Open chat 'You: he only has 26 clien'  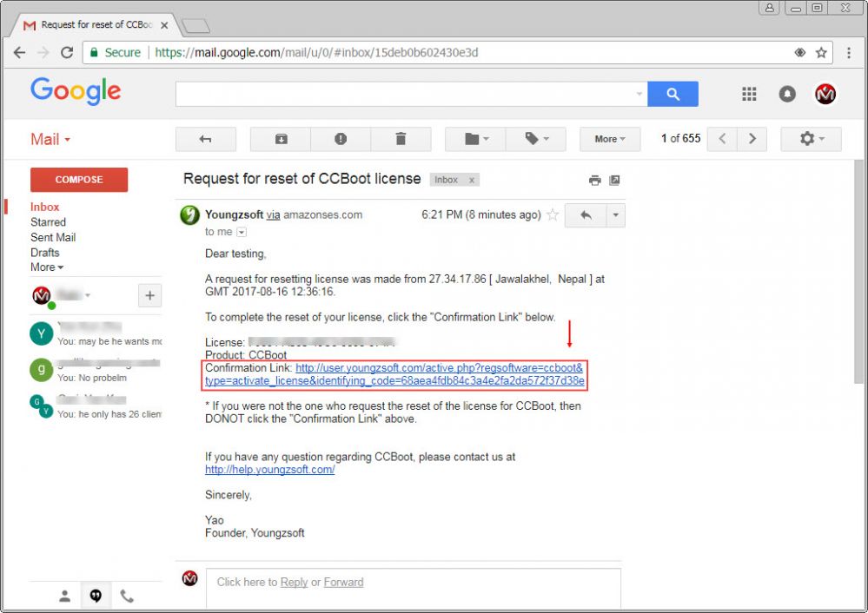[96, 406]
